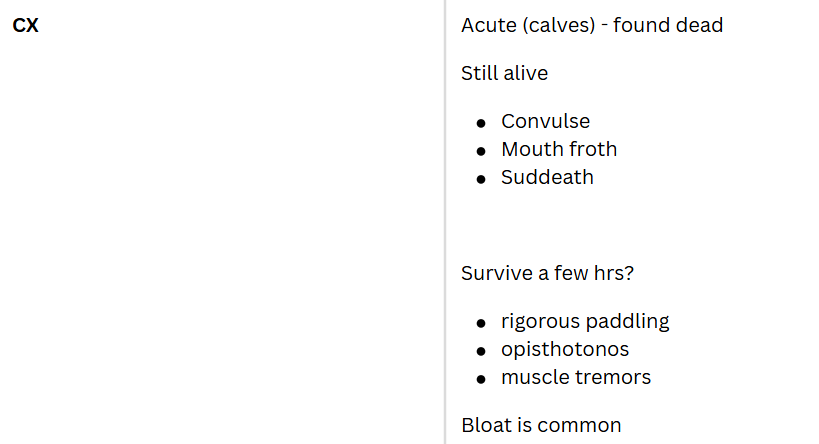The image size is (819, 444).
Task: Click the 'Survive a few hrs?' line
Action: (x=547, y=273)
